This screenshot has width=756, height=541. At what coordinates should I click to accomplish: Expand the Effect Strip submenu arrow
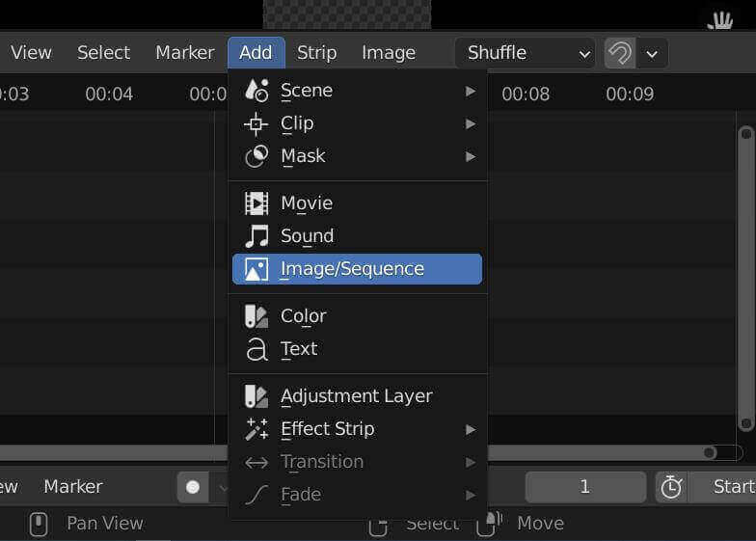[471, 429]
